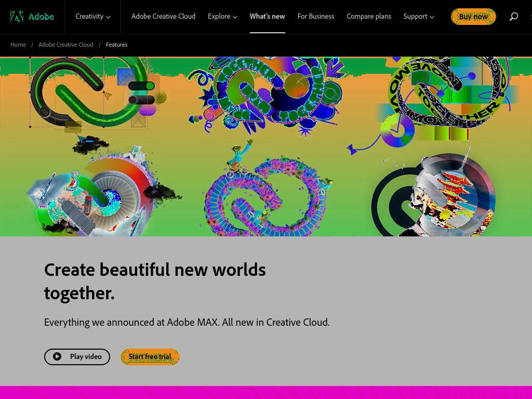Go to For Business nav item
532x399 pixels.
[x=315, y=16]
